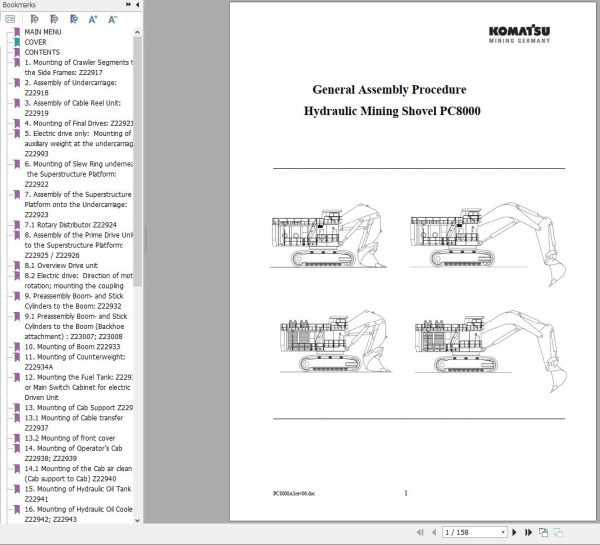Click the greyed next view icon
600x545 pixels.
point(558,532)
